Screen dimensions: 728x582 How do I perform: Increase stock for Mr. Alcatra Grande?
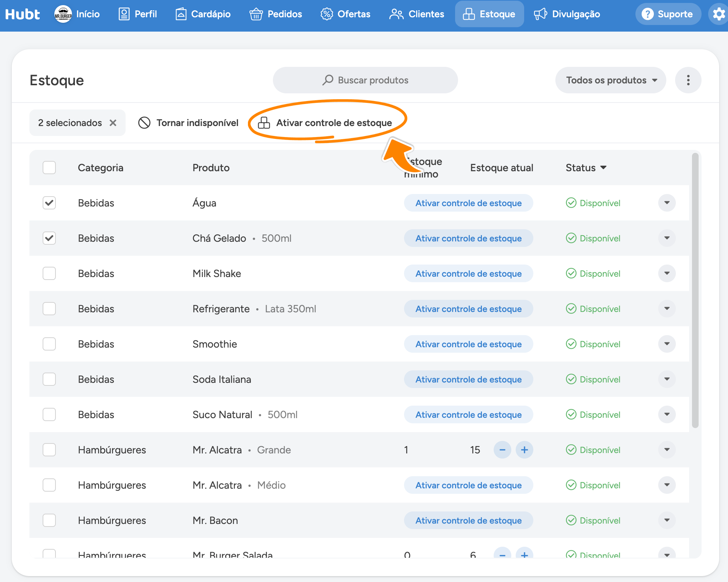coord(524,450)
